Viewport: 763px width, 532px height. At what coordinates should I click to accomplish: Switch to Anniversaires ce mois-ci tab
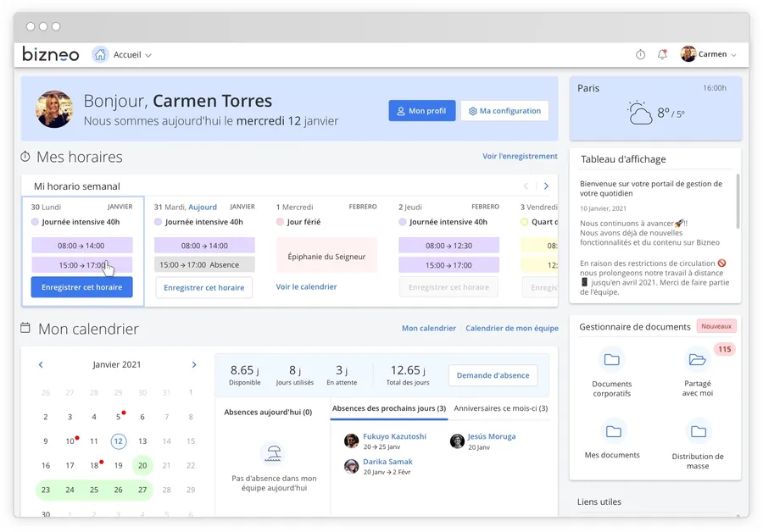coord(500,408)
